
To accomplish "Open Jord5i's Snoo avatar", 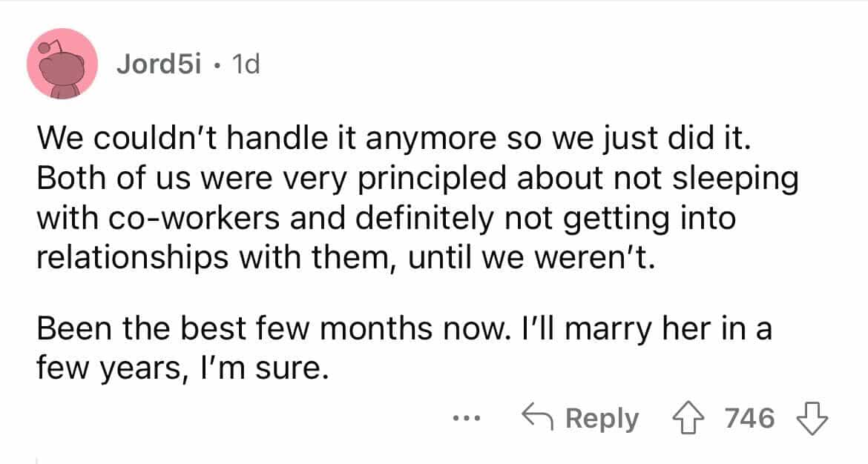I will [62, 64].
